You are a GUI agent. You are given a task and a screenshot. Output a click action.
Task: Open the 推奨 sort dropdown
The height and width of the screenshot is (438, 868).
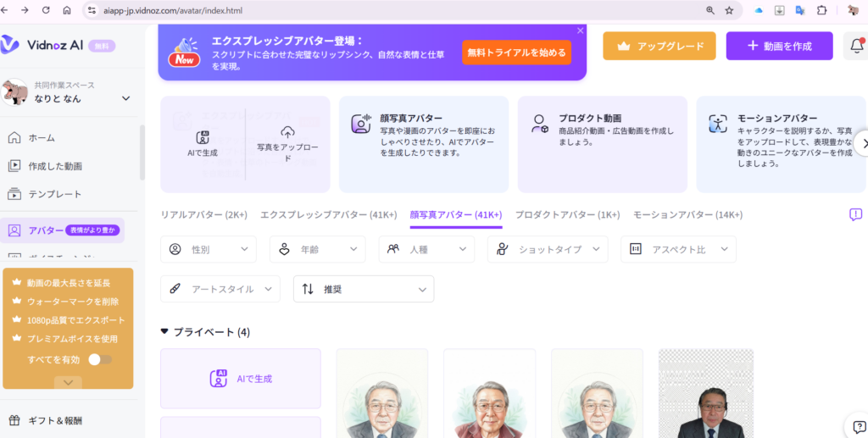pyautogui.click(x=364, y=289)
